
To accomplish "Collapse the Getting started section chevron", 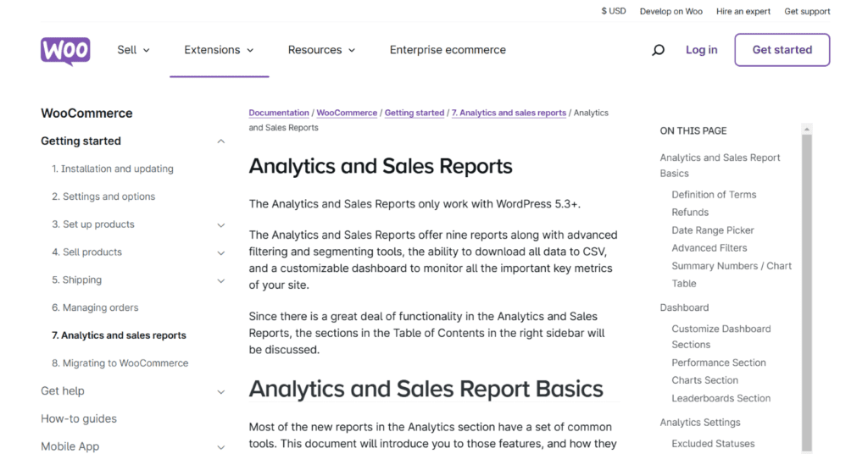I will click(221, 141).
